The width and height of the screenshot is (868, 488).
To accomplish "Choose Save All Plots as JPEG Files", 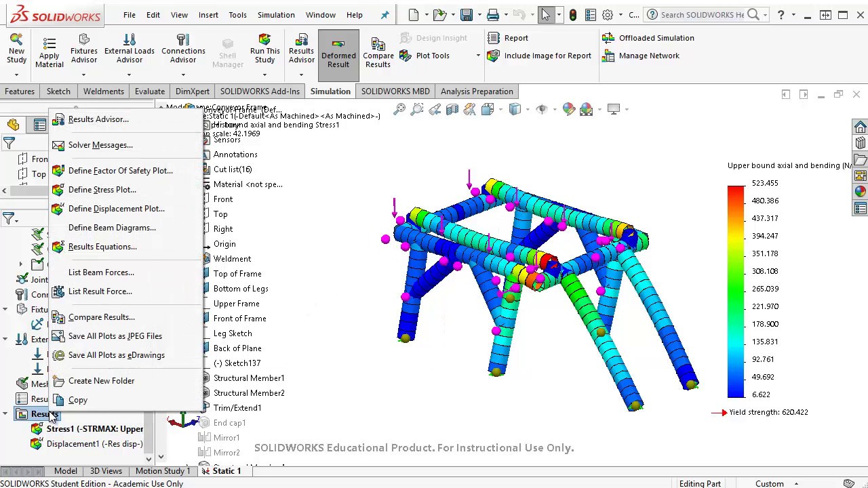I will [115, 336].
